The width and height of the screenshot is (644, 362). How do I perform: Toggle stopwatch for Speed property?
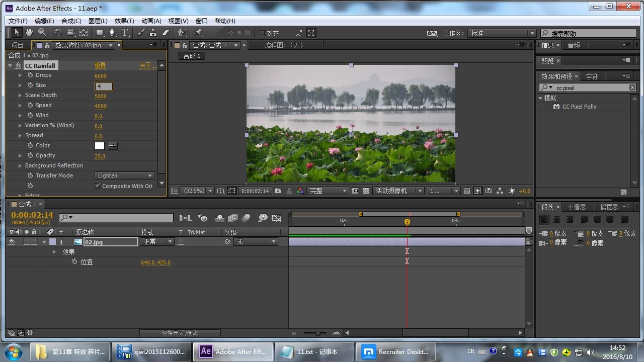click(30, 105)
